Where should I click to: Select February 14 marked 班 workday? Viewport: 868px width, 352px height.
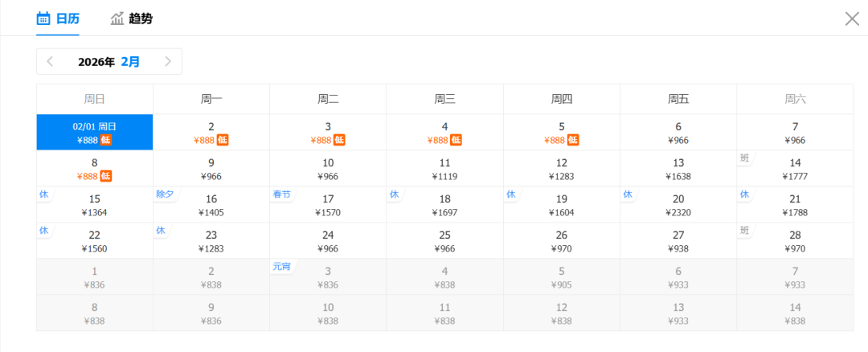(795, 169)
